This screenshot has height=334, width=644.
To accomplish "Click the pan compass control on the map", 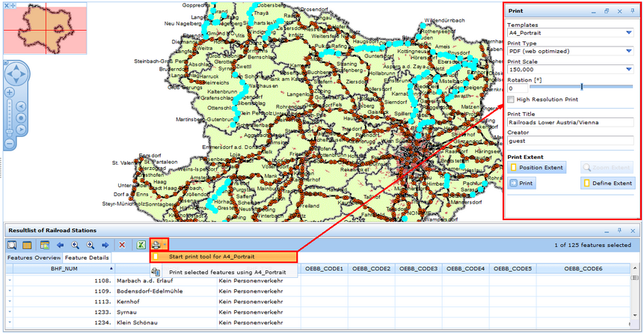I will pyautogui.click(x=16, y=73).
